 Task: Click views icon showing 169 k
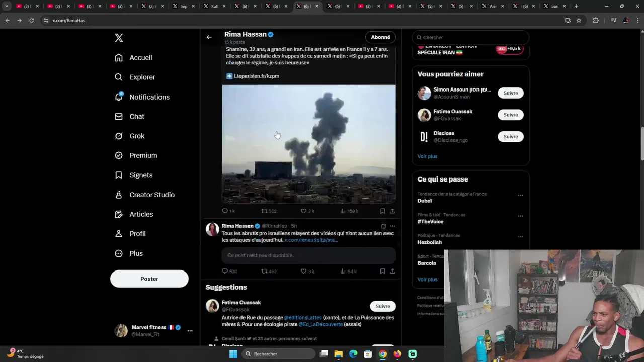(x=343, y=211)
